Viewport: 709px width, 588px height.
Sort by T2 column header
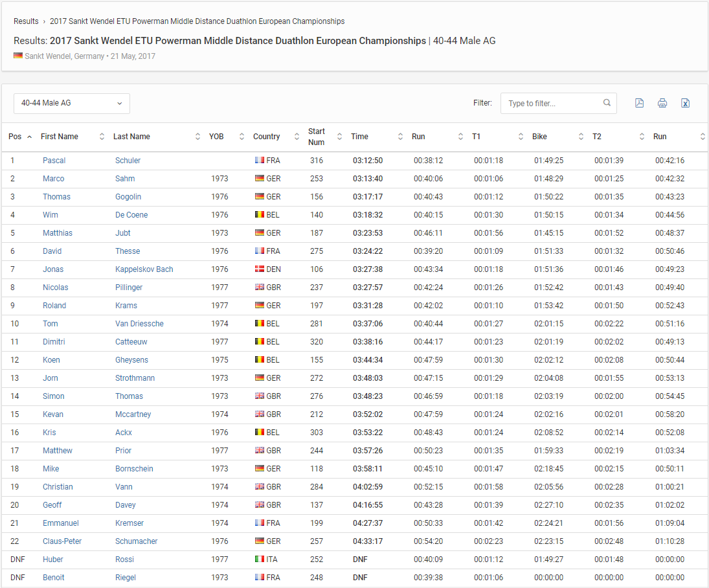(618, 137)
